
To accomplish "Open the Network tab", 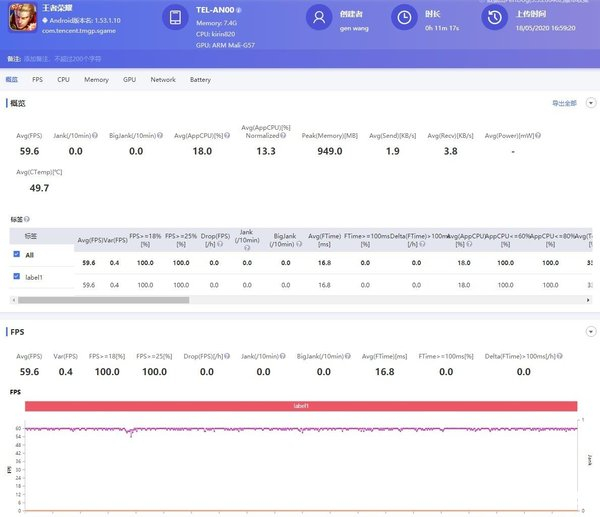I will (162, 79).
